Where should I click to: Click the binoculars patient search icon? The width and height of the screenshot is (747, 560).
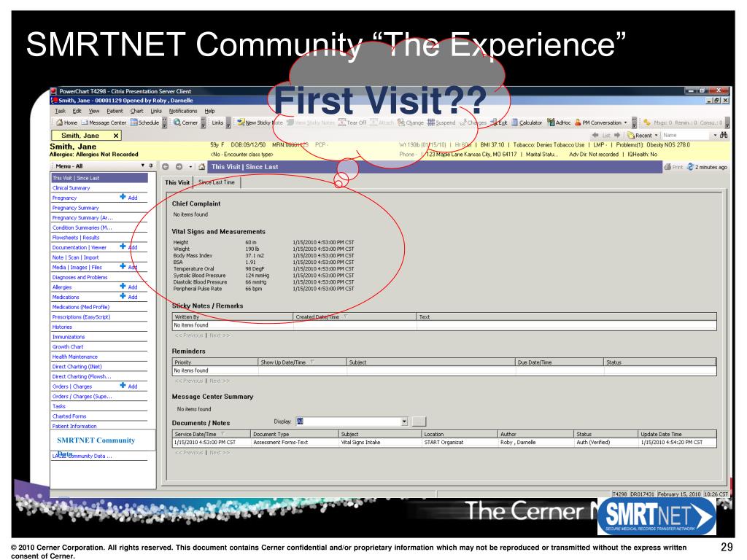724,135
